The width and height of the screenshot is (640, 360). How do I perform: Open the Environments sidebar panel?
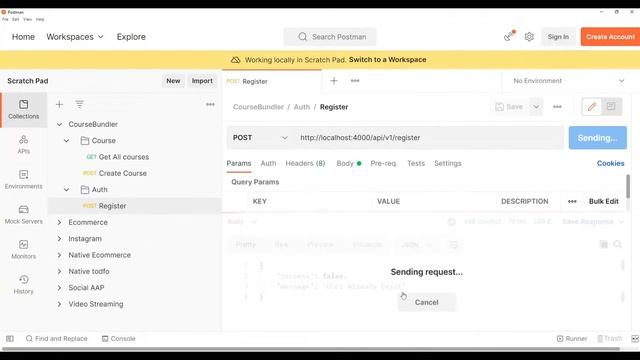tap(23, 180)
